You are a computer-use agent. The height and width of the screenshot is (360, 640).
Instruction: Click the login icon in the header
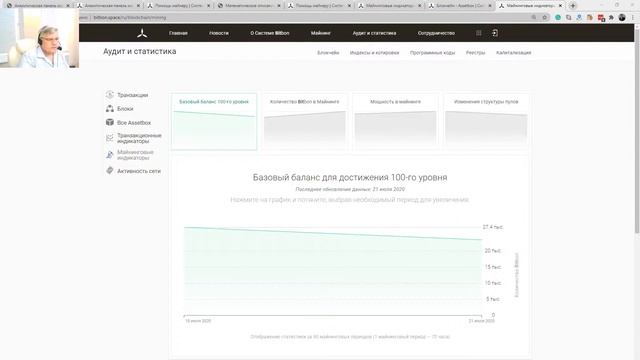pos(495,33)
